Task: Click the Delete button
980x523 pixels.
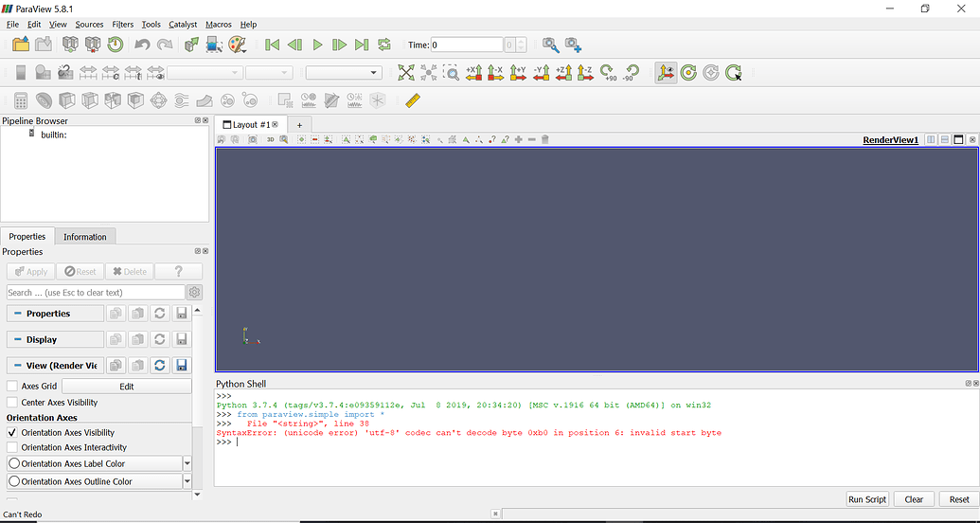Action: click(x=130, y=272)
